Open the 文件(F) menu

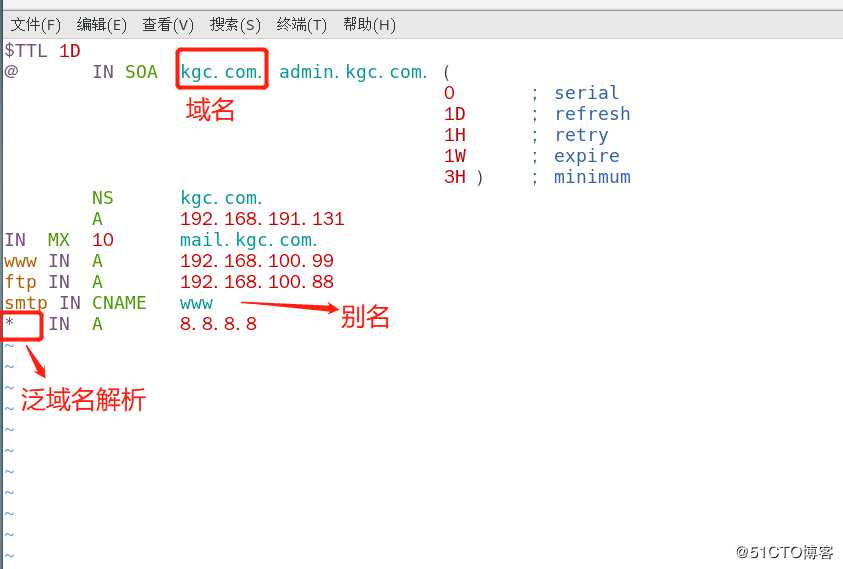coord(35,25)
